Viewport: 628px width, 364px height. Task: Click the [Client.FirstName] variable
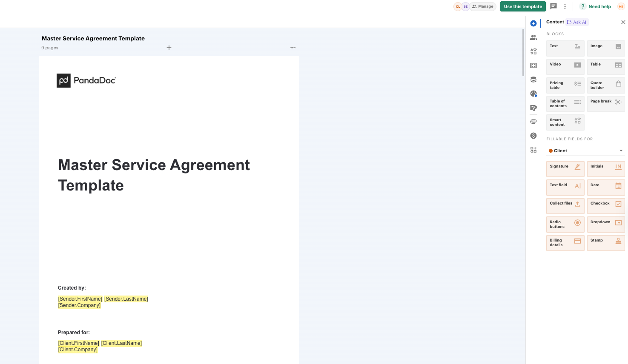click(x=79, y=343)
